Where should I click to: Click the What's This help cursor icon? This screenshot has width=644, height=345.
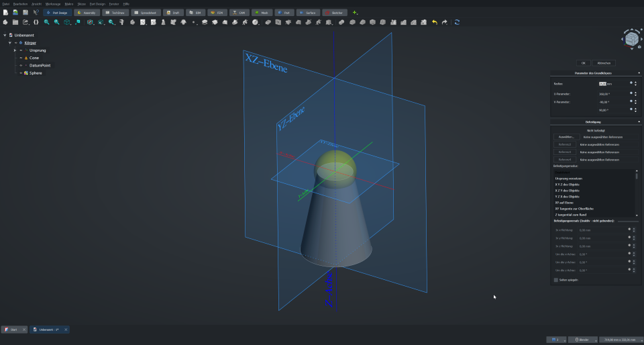(x=36, y=12)
